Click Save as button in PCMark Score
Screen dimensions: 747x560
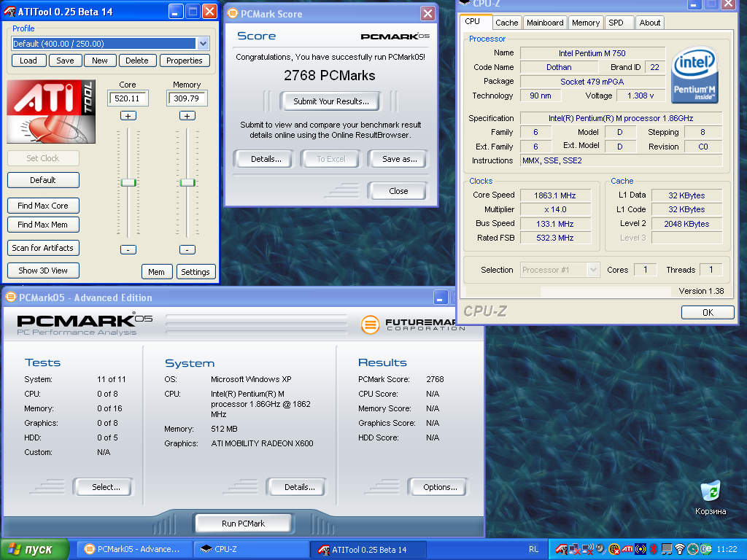coord(399,159)
